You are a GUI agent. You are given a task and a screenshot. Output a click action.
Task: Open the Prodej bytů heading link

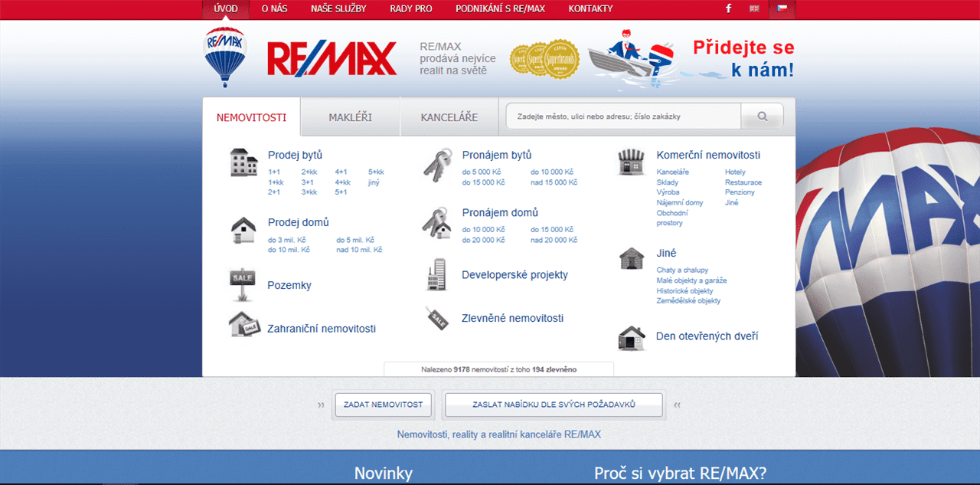296,155
